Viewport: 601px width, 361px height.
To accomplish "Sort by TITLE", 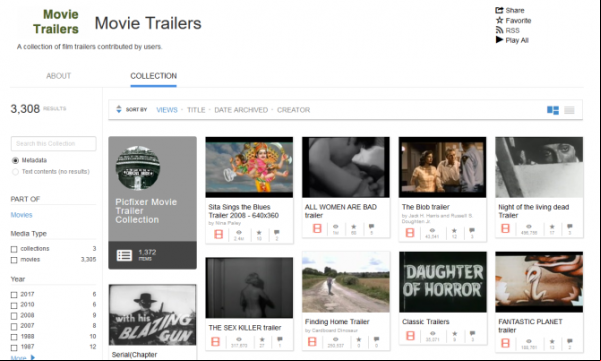I will click(196, 110).
